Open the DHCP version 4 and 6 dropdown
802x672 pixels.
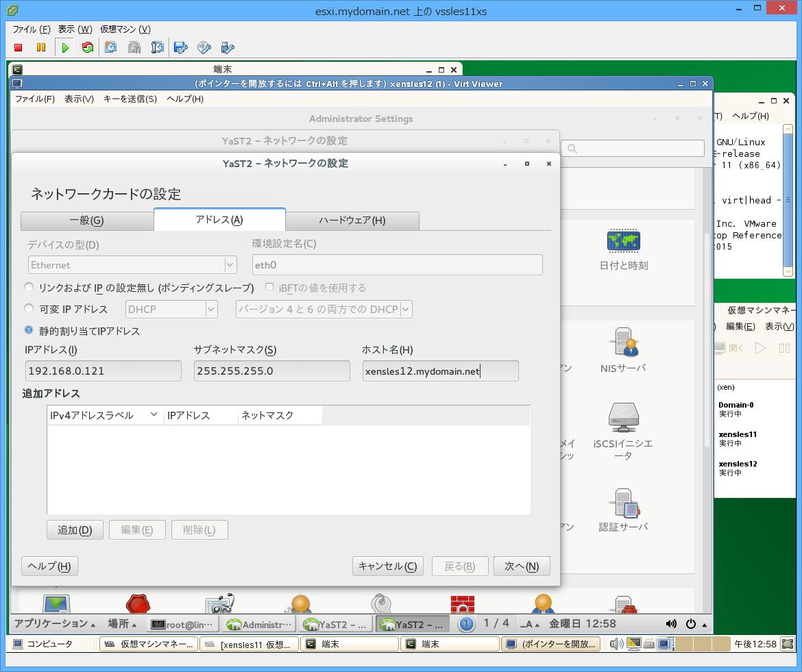pos(324,309)
